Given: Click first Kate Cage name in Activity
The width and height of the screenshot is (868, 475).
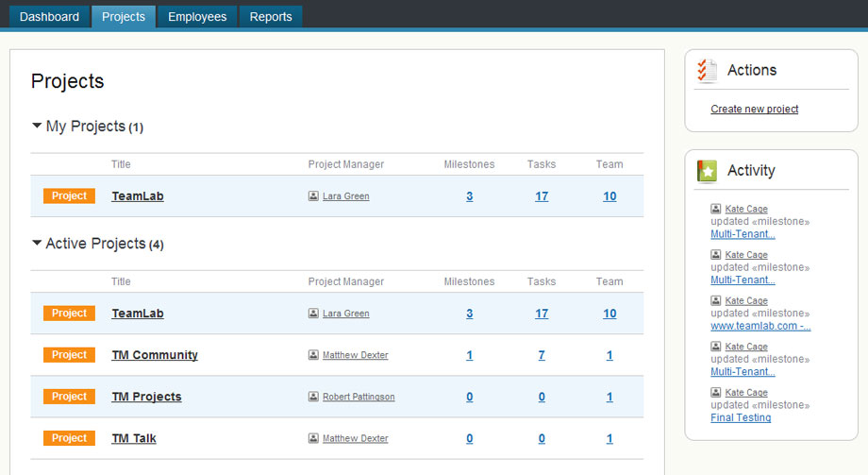Looking at the screenshot, I should coord(746,209).
